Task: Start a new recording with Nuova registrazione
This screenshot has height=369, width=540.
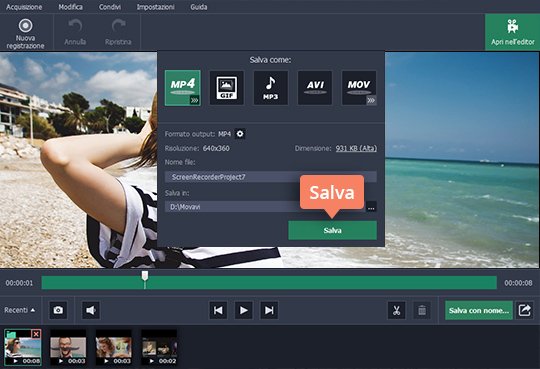Action: tap(25, 33)
